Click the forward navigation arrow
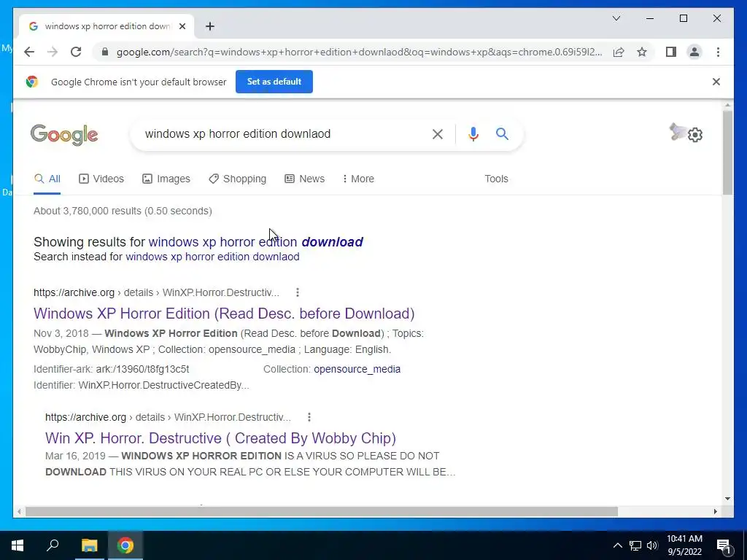 pos(53,52)
